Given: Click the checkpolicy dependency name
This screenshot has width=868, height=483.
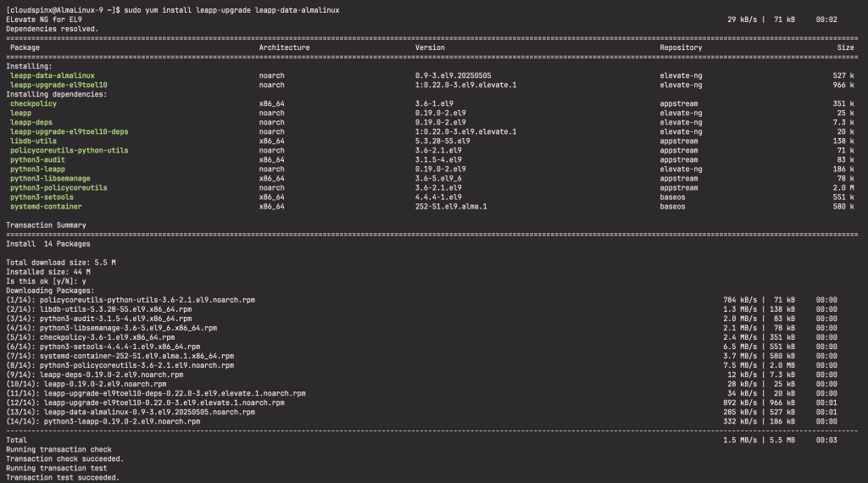Looking at the screenshot, I should 33,104.
